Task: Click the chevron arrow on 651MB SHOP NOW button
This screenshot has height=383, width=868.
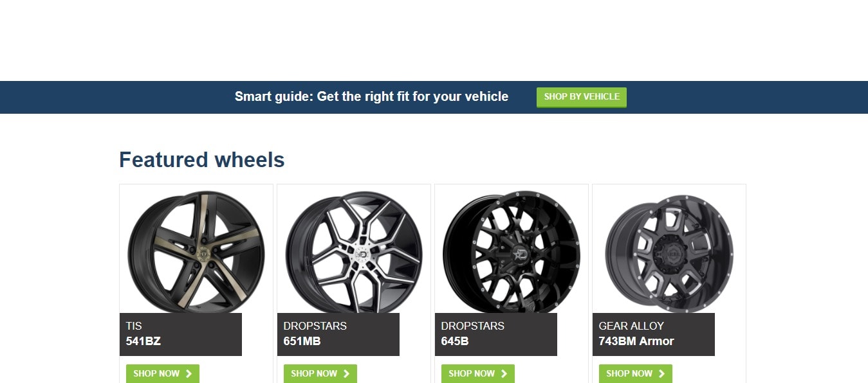Action: pyautogui.click(x=346, y=373)
